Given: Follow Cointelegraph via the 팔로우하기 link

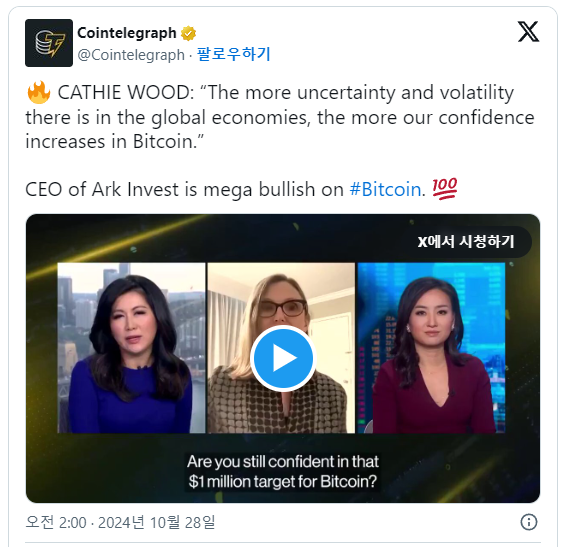Looking at the screenshot, I should pos(233,54).
